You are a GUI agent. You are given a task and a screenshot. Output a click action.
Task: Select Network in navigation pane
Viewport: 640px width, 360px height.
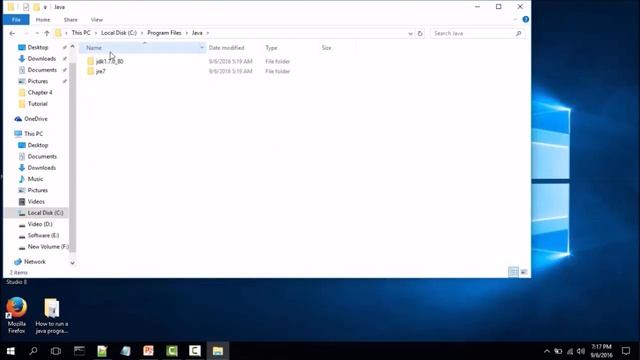(35, 262)
